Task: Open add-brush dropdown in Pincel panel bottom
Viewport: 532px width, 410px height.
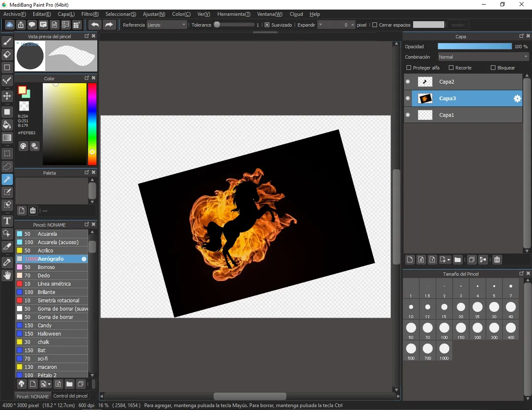Action: click(x=49, y=384)
